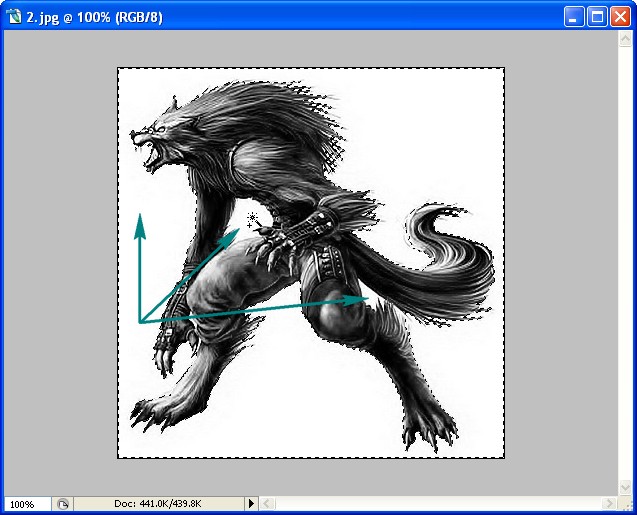This screenshot has width=637, height=515.
Task: Click the zoom percentage field showing 100%
Action: point(27,504)
